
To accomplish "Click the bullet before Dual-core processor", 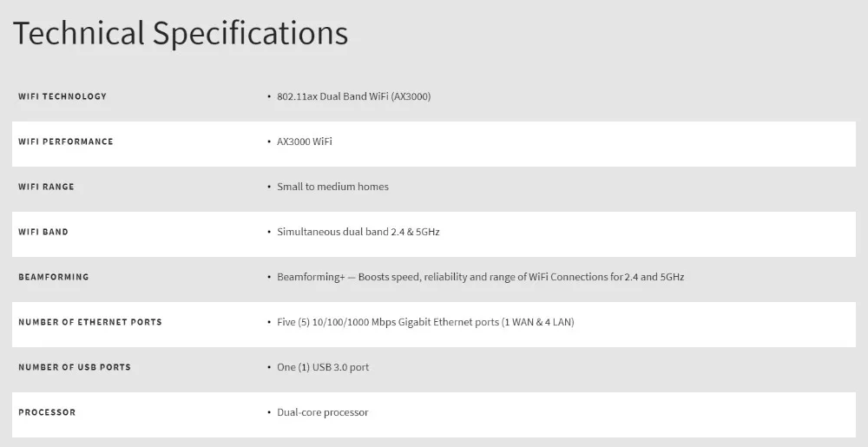I will click(x=269, y=413).
